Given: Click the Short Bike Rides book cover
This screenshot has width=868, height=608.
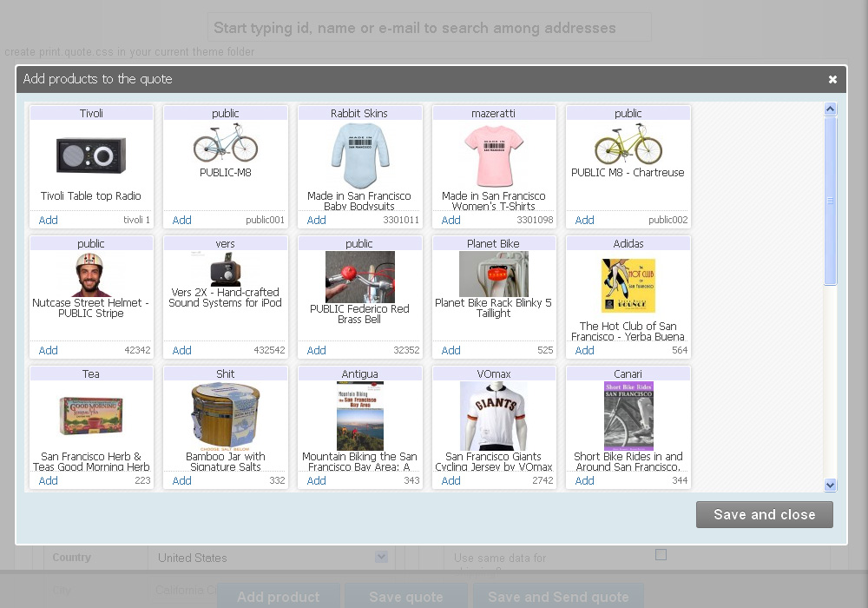Looking at the screenshot, I should click(628, 416).
